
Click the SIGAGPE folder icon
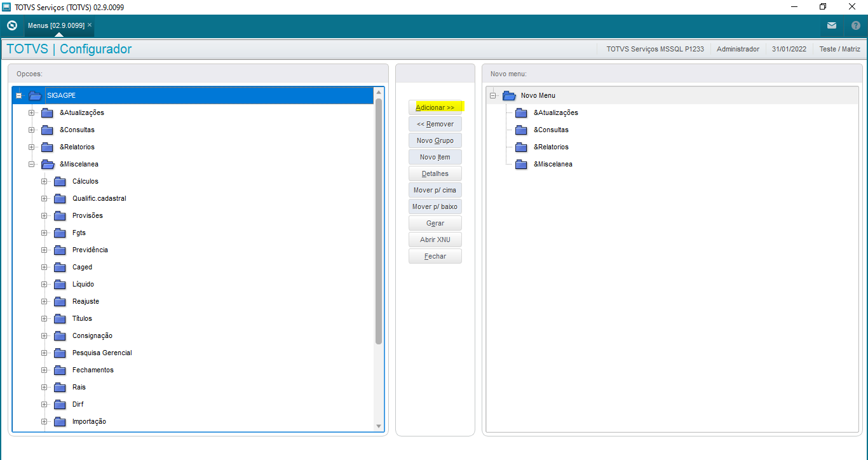35,95
